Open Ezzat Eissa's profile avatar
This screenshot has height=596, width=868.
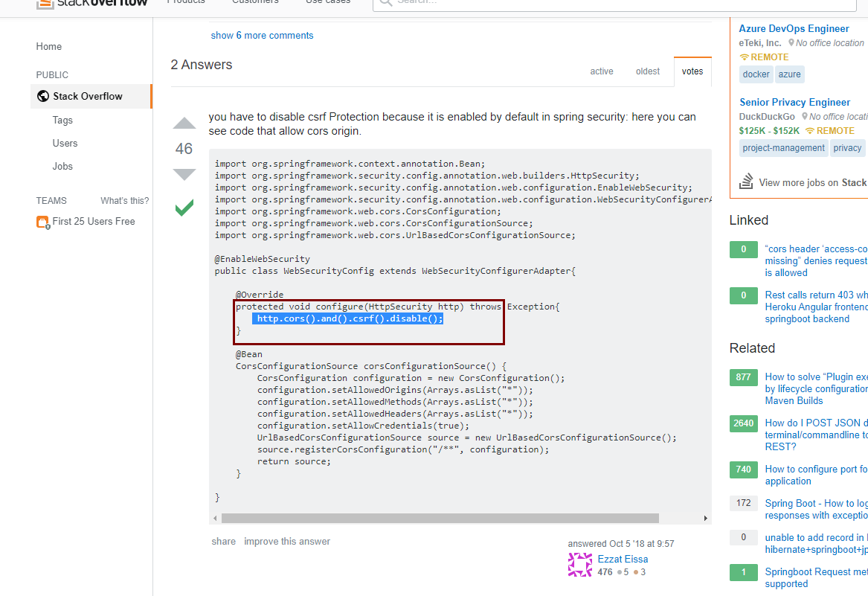[580, 565]
